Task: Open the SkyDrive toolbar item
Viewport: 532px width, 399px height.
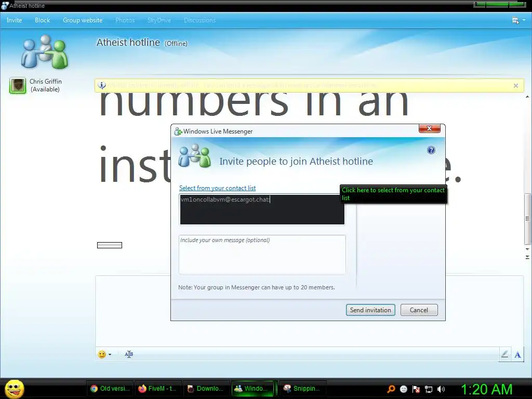Action: 159,20
